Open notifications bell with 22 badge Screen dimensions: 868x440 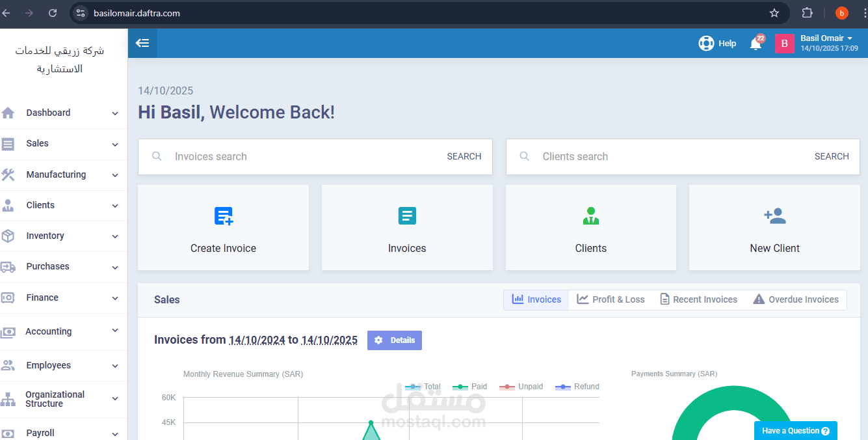tap(756, 43)
